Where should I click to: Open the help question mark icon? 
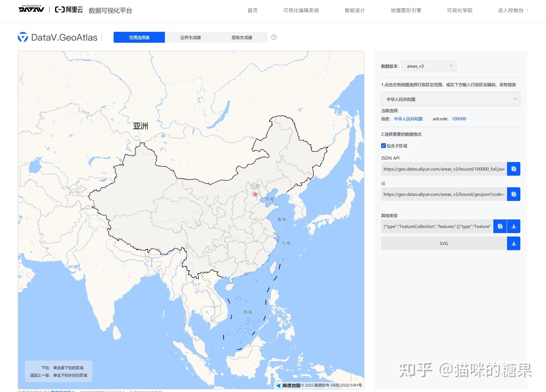coord(274,37)
